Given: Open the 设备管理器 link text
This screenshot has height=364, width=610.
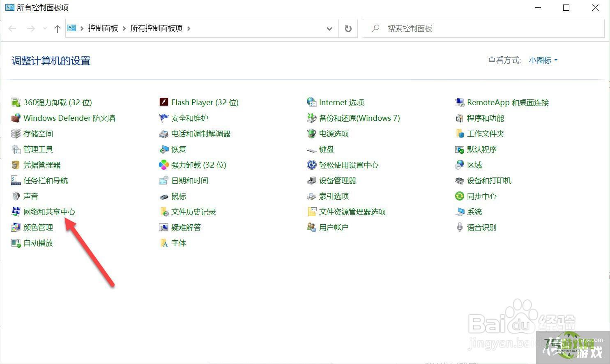Looking at the screenshot, I should [338, 180].
